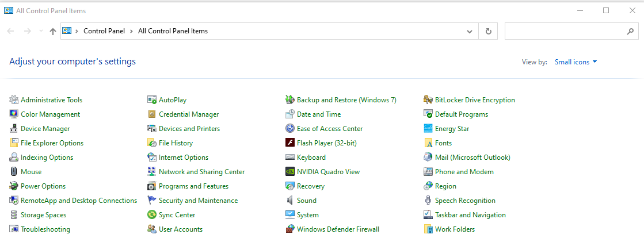Image resolution: width=644 pixels, height=242 pixels.
Task: Open the System link
Action: point(308,214)
